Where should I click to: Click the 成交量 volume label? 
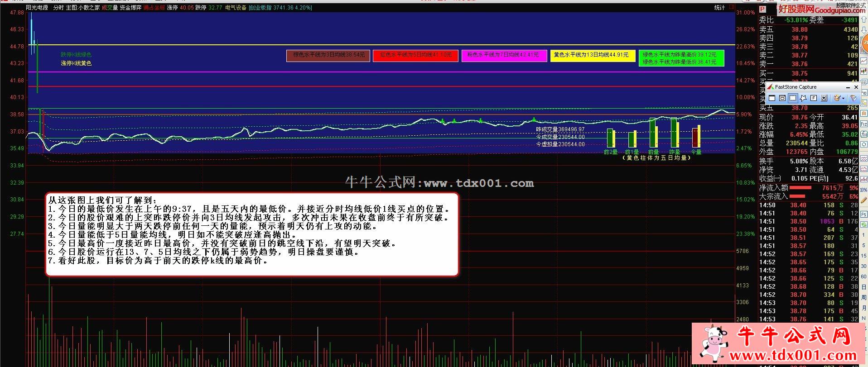point(110,8)
